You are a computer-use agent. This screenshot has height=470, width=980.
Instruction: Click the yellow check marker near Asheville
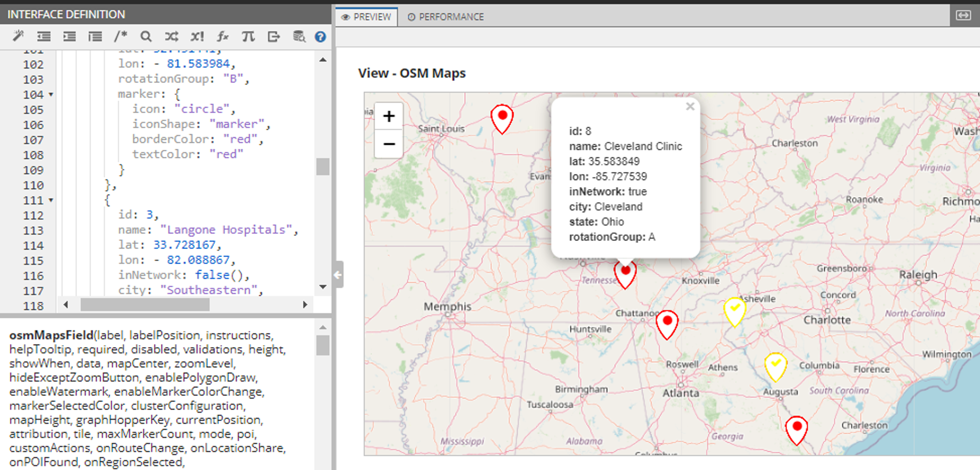pos(735,312)
